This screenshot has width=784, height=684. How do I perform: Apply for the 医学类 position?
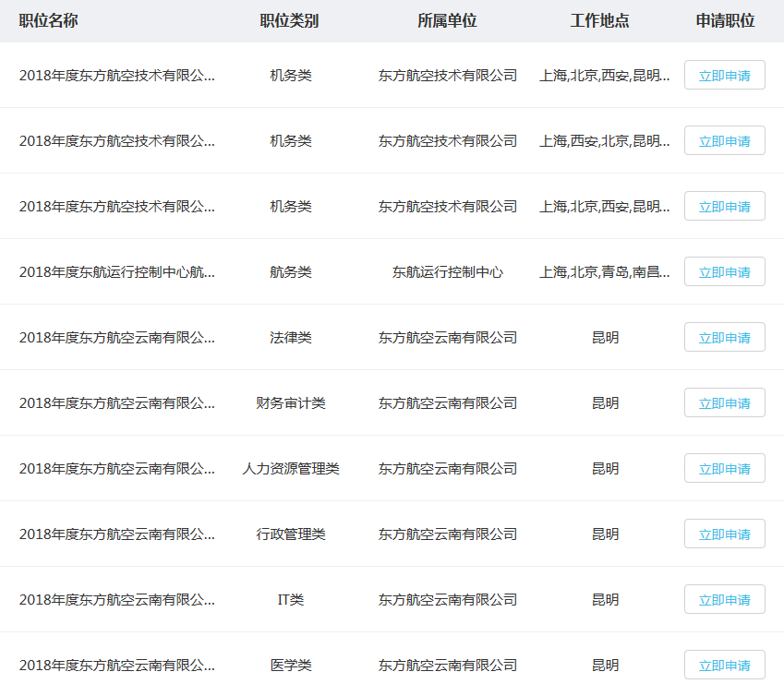click(x=724, y=666)
